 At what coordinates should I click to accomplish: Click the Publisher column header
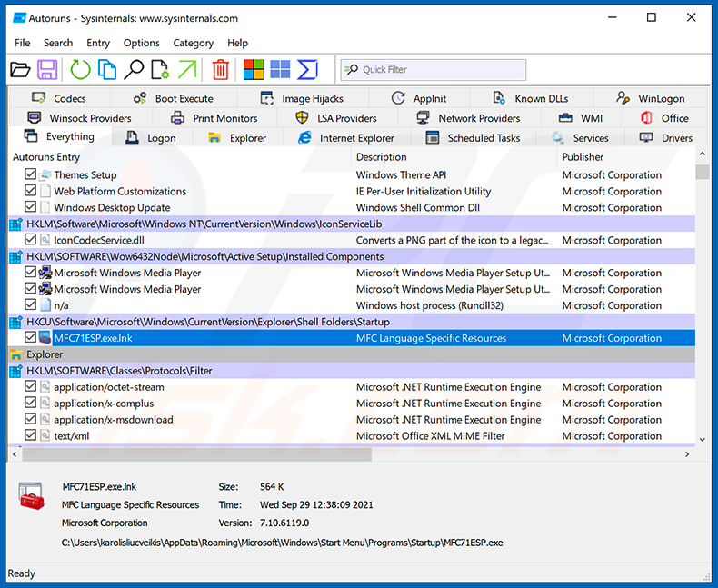pos(626,157)
